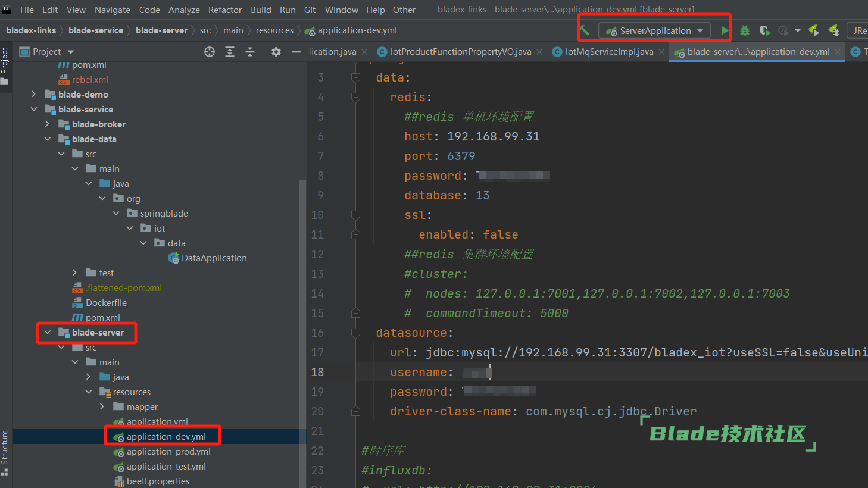Click the Build Project hammer icon
The height and width of the screenshot is (488, 868).
click(x=585, y=30)
